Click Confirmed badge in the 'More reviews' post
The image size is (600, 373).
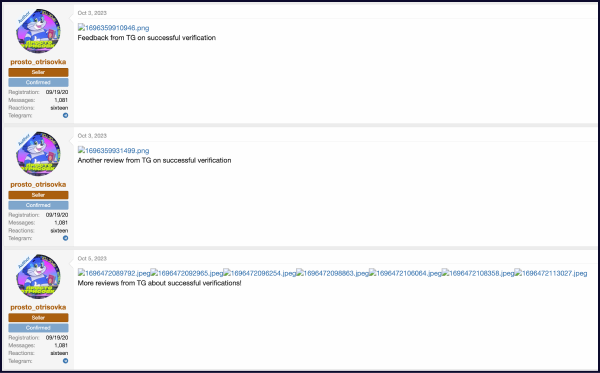click(38, 328)
